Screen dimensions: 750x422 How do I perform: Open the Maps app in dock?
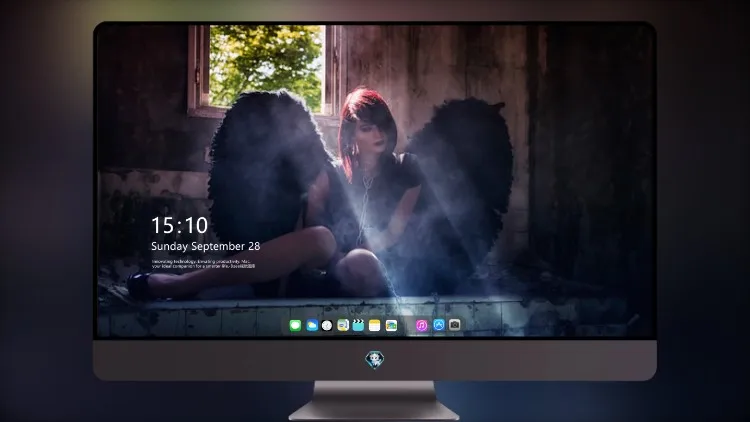point(343,325)
